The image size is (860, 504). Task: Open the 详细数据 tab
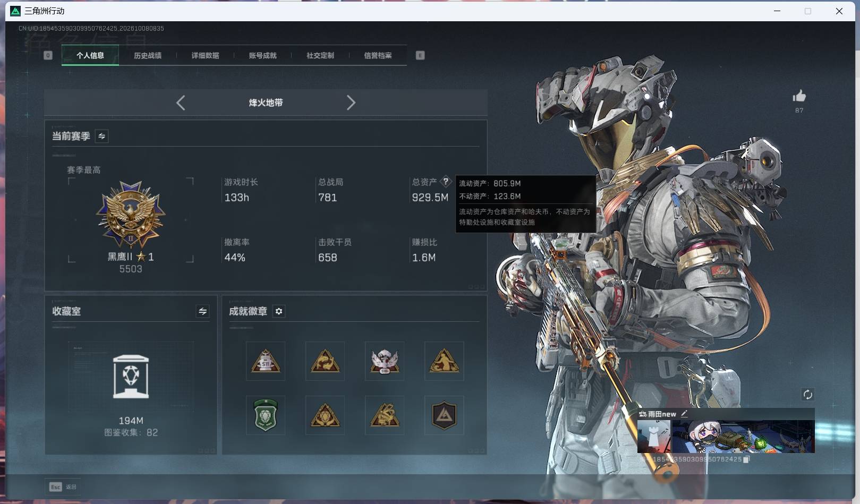(205, 55)
